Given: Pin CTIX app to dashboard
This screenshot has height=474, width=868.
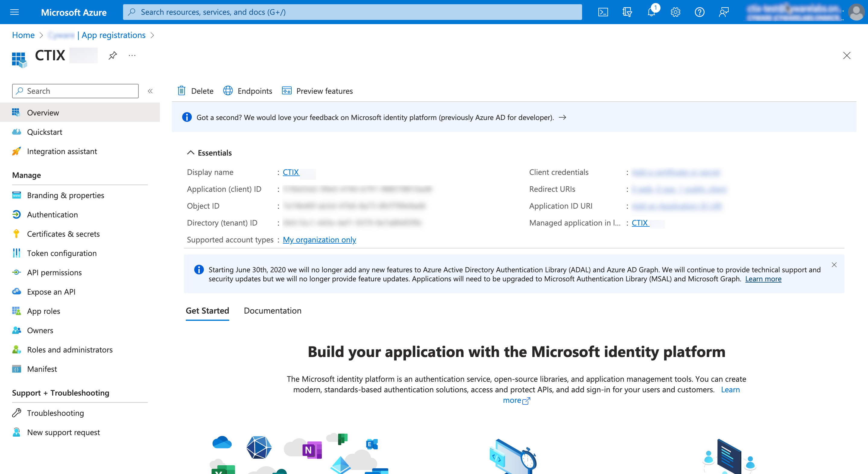Looking at the screenshot, I should pyautogui.click(x=112, y=55).
